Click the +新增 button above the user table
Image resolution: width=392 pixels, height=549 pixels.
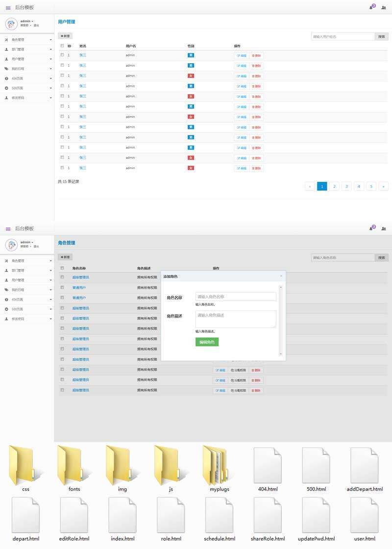click(65, 36)
